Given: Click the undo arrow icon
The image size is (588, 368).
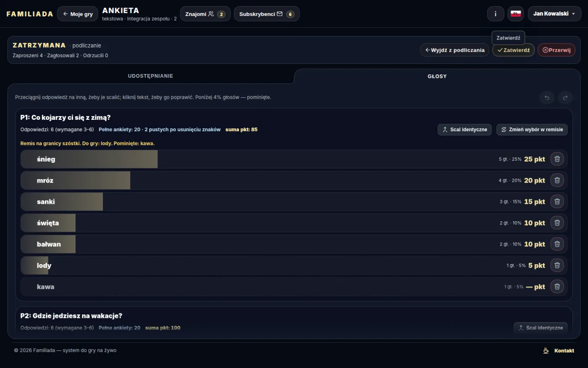Looking at the screenshot, I should [x=547, y=98].
